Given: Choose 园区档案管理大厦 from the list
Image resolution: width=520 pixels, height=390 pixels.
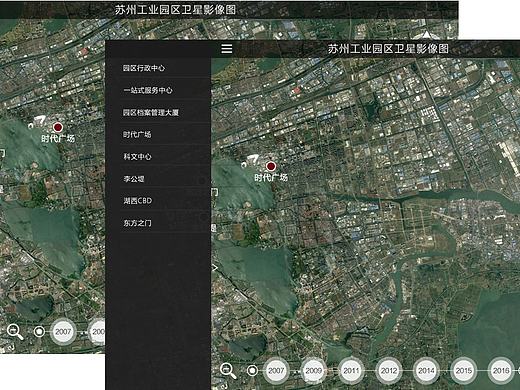Looking at the screenshot, I should [x=151, y=112].
